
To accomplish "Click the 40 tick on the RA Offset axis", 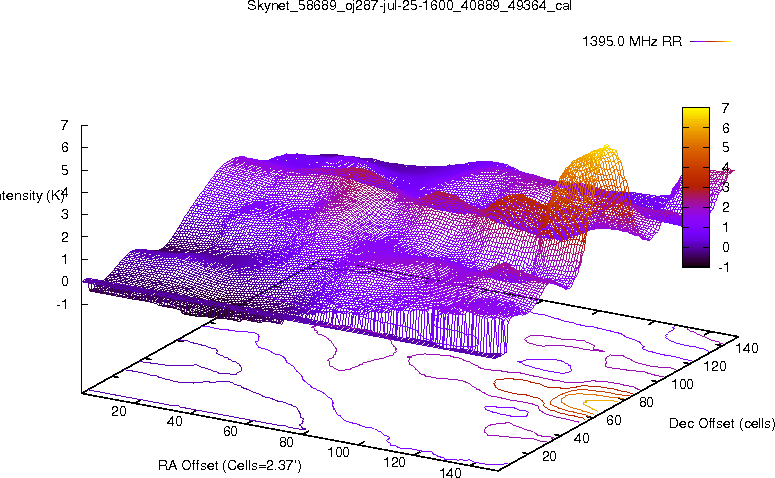I will tap(174, 421).
